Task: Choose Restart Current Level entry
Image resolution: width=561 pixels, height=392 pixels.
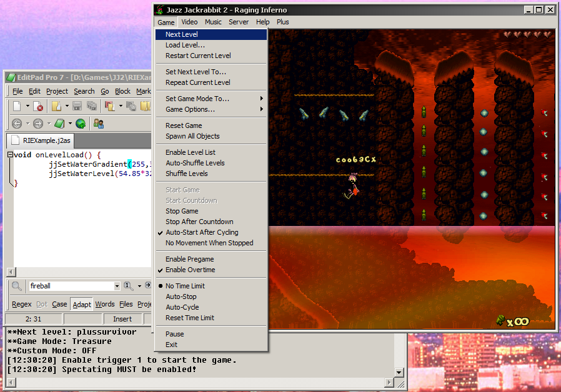Action: 211,56
